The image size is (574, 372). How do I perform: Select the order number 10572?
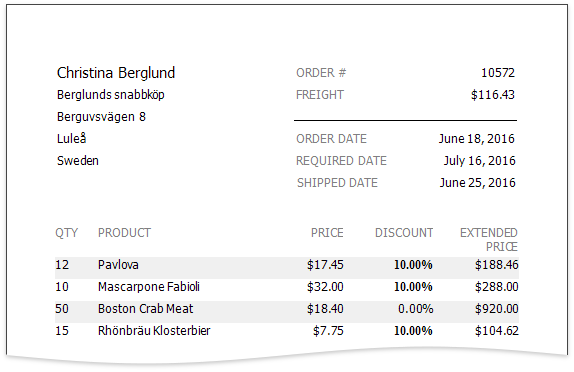[x=498, y=73]
